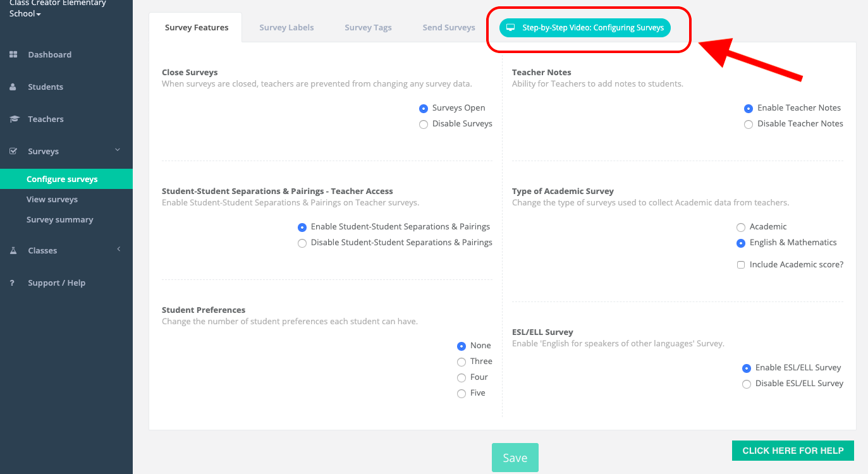Set student preferences to Five

click(x=462, y=394)
